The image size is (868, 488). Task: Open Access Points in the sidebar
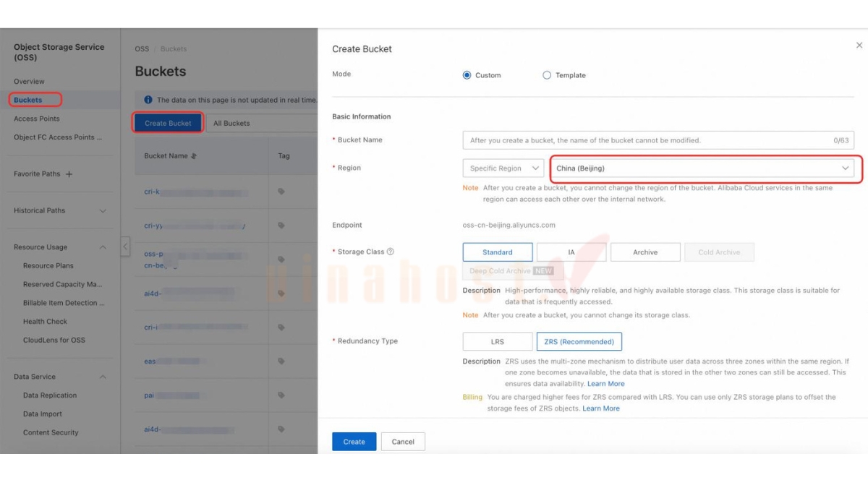tap(37, 119)
